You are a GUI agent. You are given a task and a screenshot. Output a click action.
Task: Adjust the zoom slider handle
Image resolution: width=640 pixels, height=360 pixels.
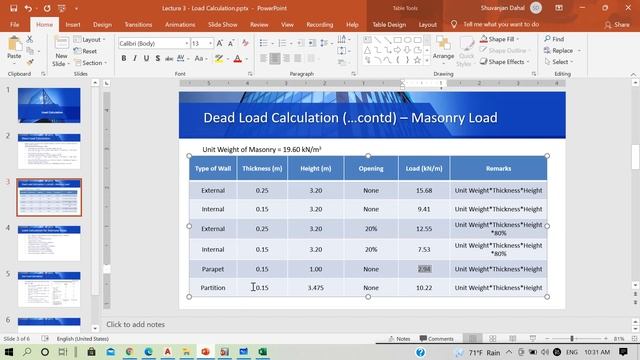572,339
